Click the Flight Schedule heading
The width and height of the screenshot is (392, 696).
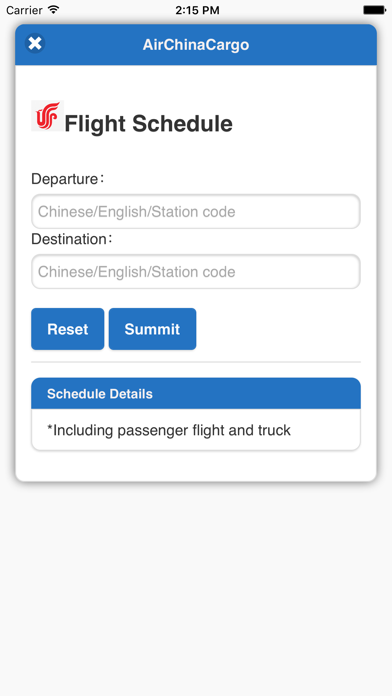(x=148, y=124)
